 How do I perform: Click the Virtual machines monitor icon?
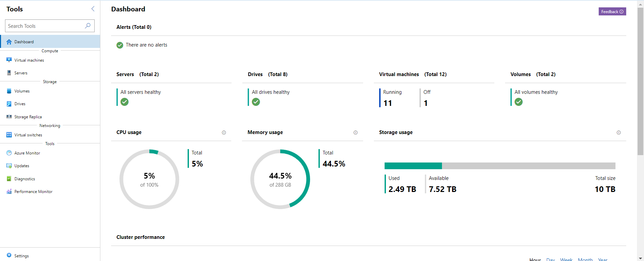(9, 60)
